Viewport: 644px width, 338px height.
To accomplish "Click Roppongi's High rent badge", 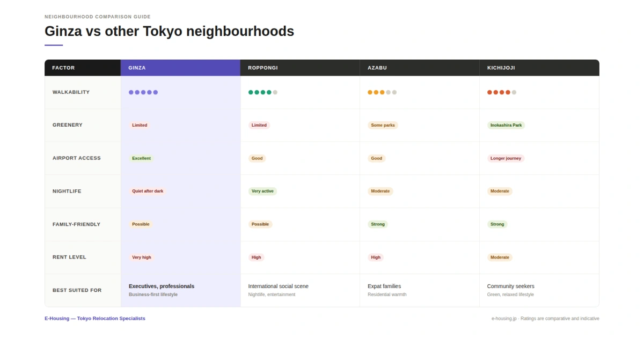I will click(257, 257).
